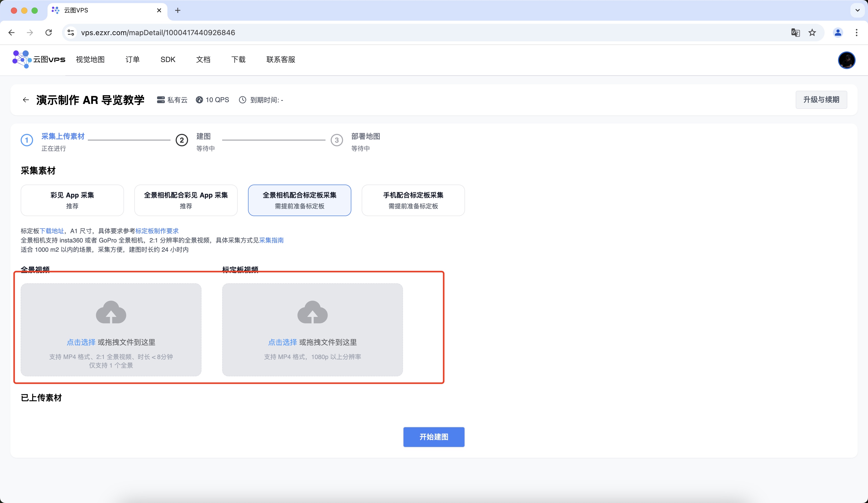Open the Google Translate icon
Image resolution: width=868 pixels, height=503 pixels.
[795, 32]
